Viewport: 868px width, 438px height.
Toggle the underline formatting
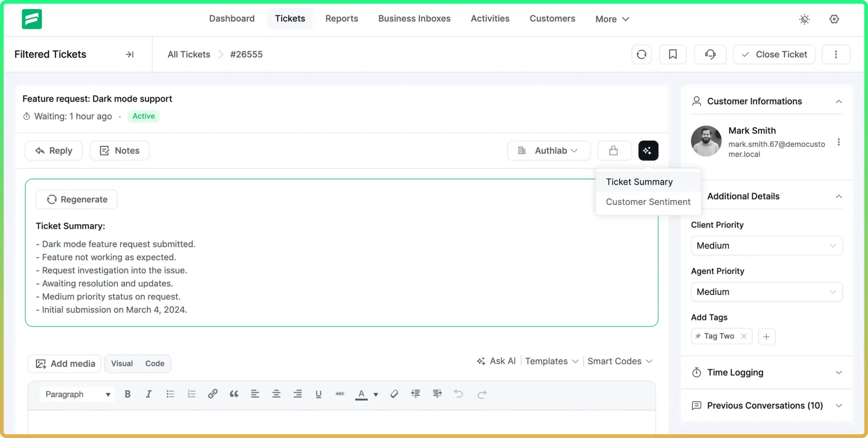pyautogui.click(x=318, y=394)
